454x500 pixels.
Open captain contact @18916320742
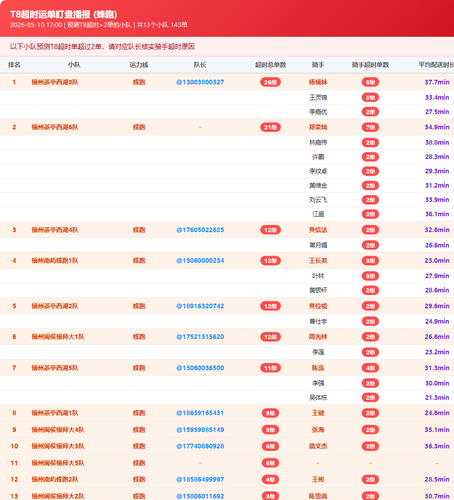pyautogui.click(x=200, y=306)
